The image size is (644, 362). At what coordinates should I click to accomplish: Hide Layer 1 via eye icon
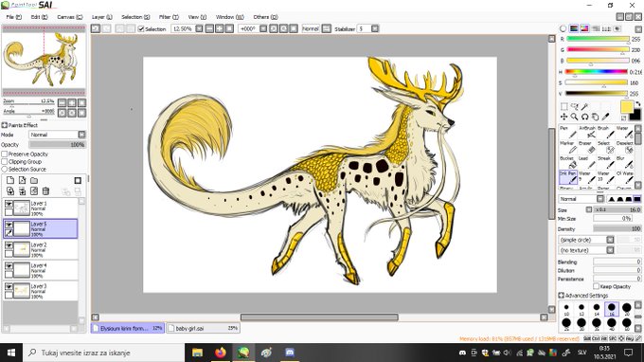(x=9, y=204)
